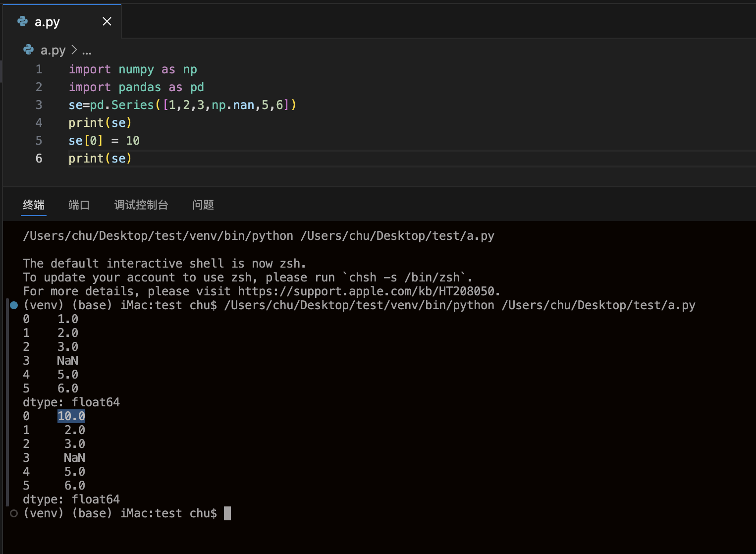Open the 调试控制台 panel tab
This screenshot has width=756, height=554.
141,205
